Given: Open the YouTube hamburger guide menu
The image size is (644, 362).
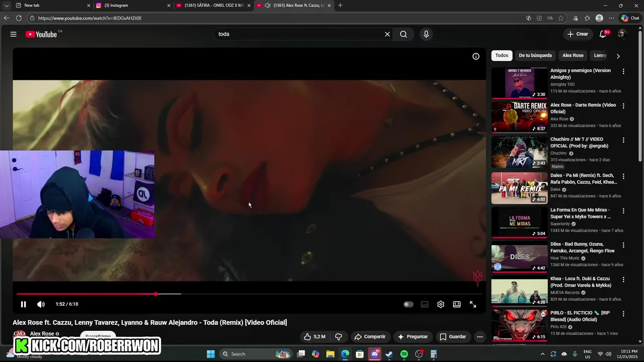Looking at the screenshot, I should tap(14, 34).
